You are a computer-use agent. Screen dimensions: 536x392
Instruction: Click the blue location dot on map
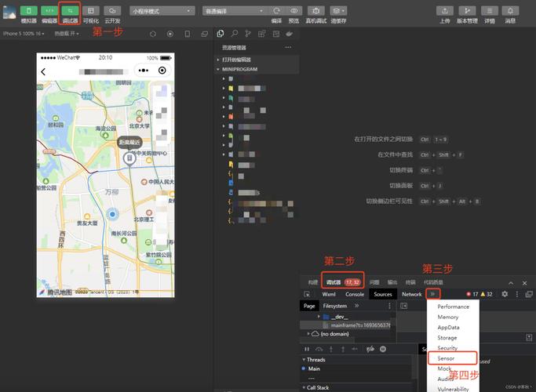click(x=111, y=214)
